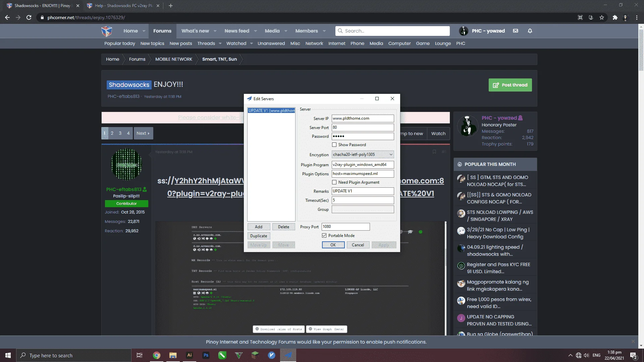Open Adobe Illustrator from the taskbar
The height and width of the screenshot is (362, 644).
190,355
